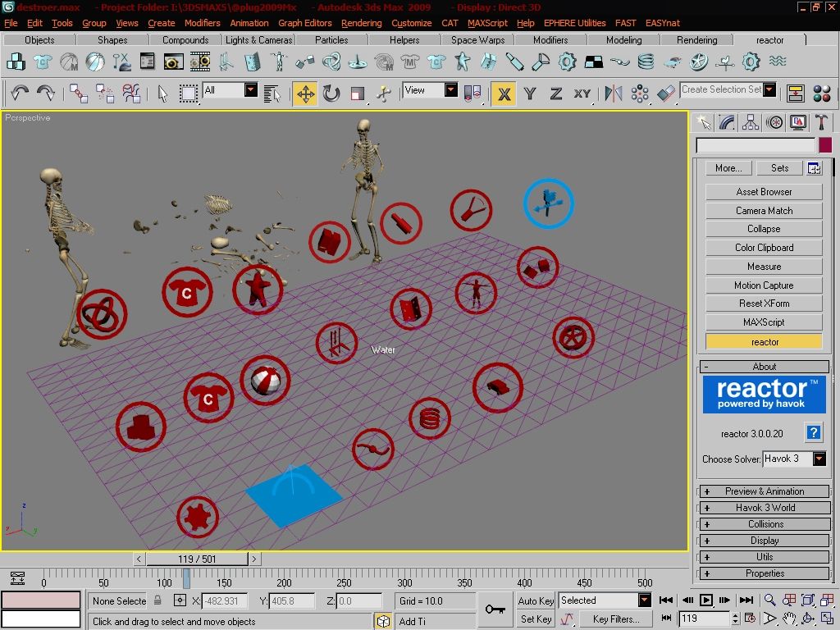Create a door hinge constraint
The height and width of the screenshot is (630, 840).
click(253, 62)
